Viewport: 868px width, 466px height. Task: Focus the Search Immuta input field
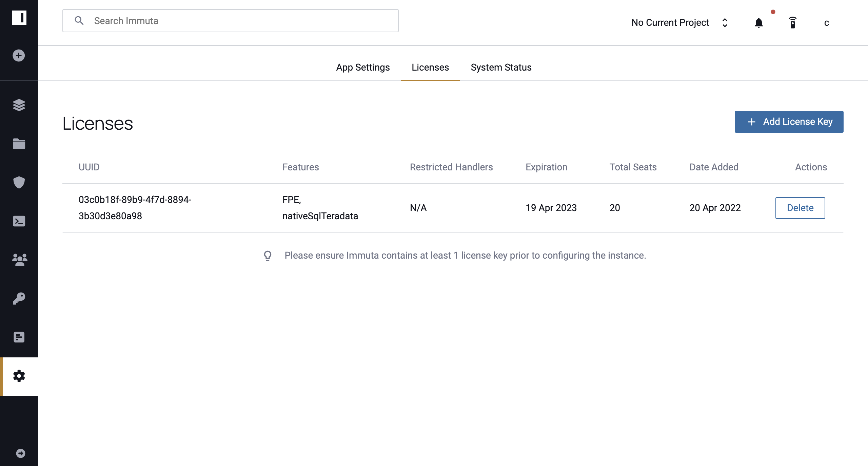pyautogui.click(x=231, y=21)
